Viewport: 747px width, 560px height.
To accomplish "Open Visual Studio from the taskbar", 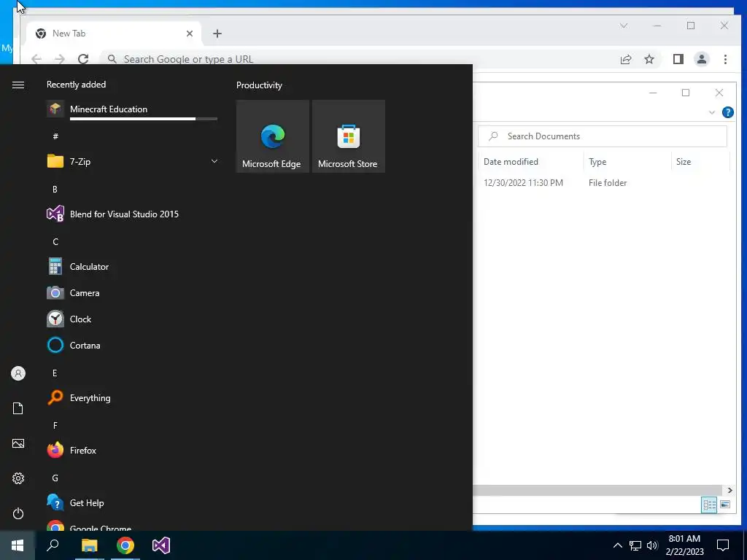I will click(x=161, y=545).
